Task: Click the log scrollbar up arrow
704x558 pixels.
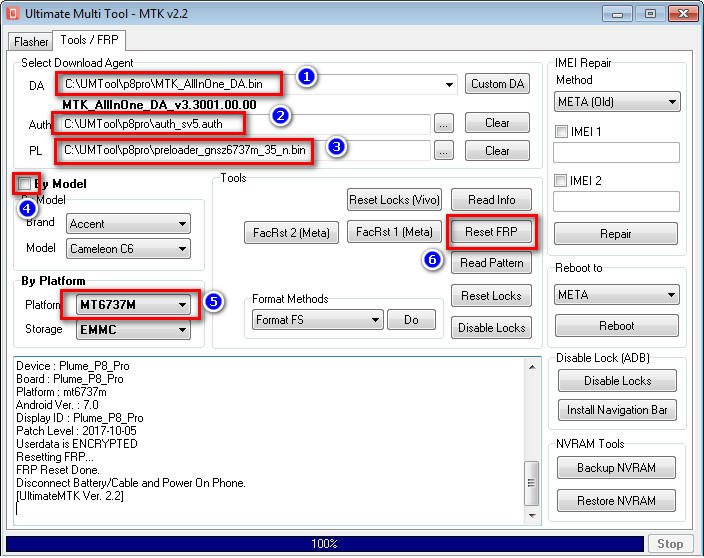Action: point(532,367)
